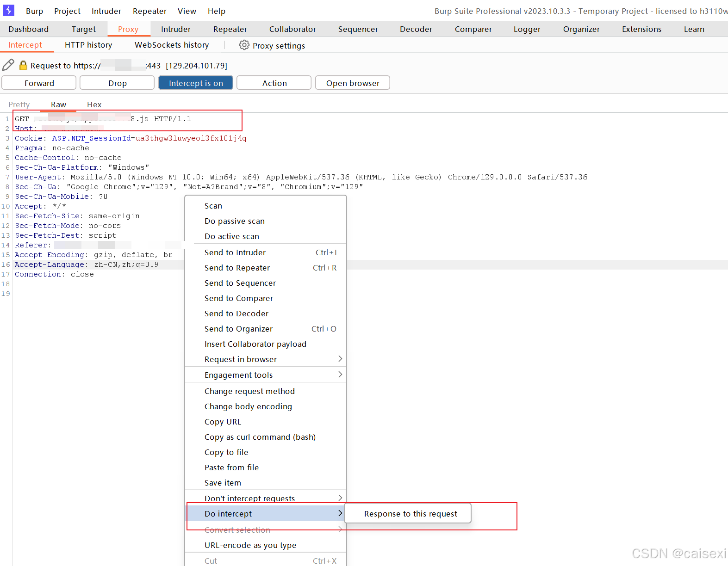Image resolution: width=728 pixels, height=566 pixels.
Task: Choose Do passive scan
Action: [266, 221]
